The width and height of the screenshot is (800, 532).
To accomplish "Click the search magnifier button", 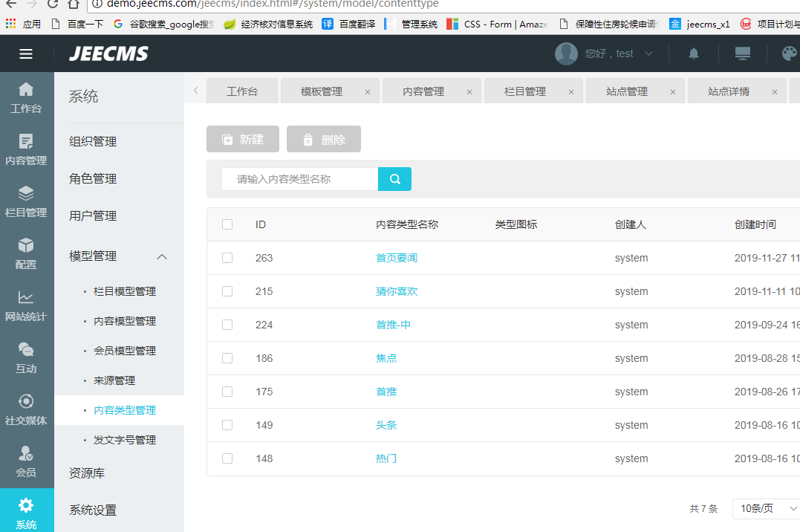I will pos(394,179).
